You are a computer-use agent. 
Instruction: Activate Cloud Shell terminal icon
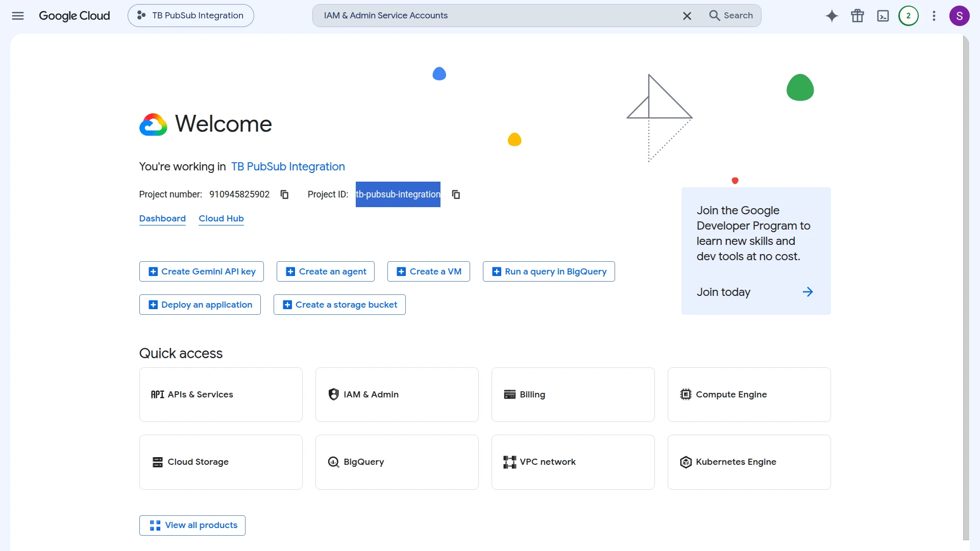coord(883,16)
